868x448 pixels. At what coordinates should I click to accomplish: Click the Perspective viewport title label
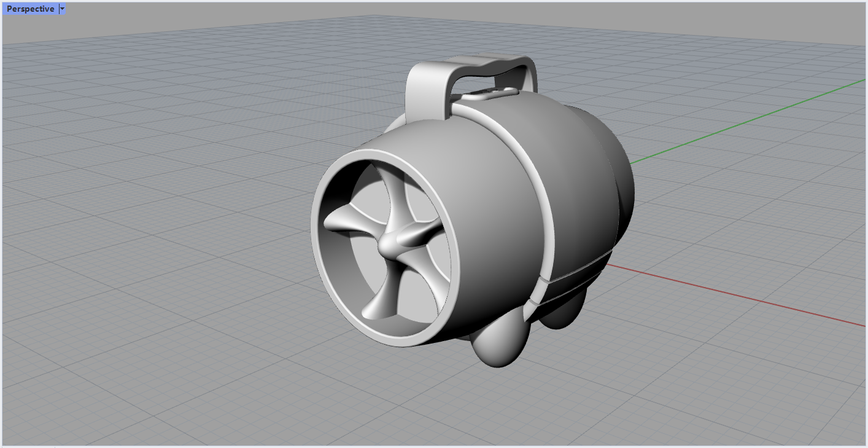coord(30,9)
